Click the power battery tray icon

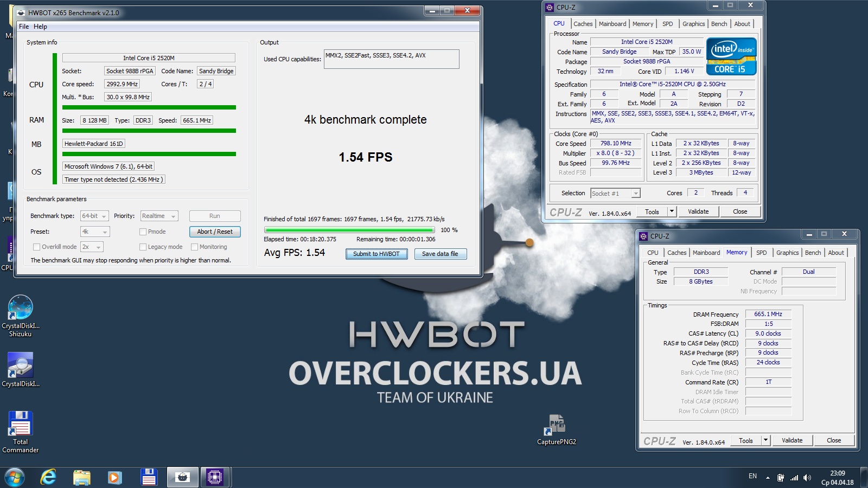pos(781,478)
